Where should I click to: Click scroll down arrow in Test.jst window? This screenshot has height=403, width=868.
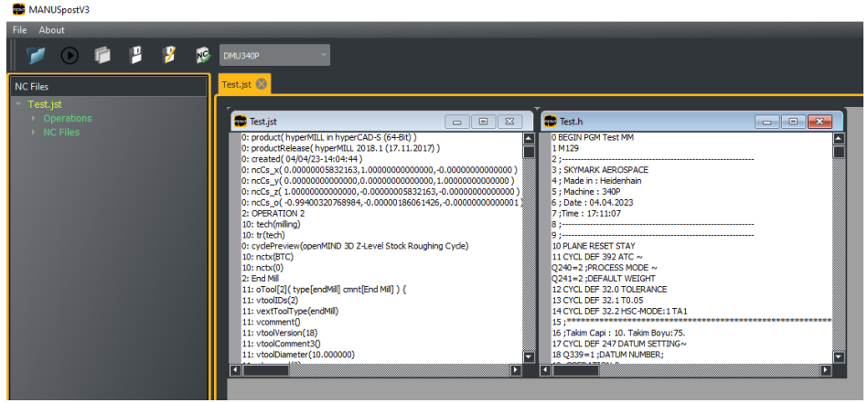529,357
